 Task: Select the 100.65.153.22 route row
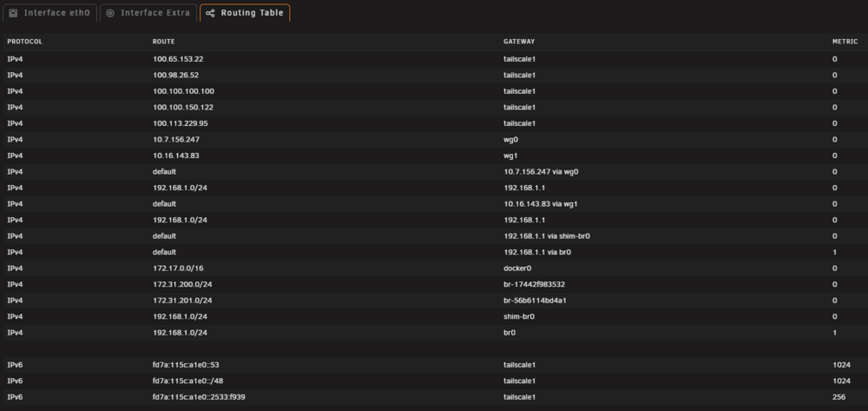pyautogui.click(x=434, y=59)
